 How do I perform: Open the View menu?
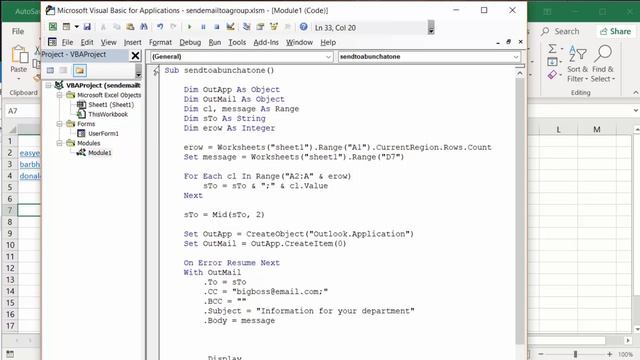(x=109, y=42)
